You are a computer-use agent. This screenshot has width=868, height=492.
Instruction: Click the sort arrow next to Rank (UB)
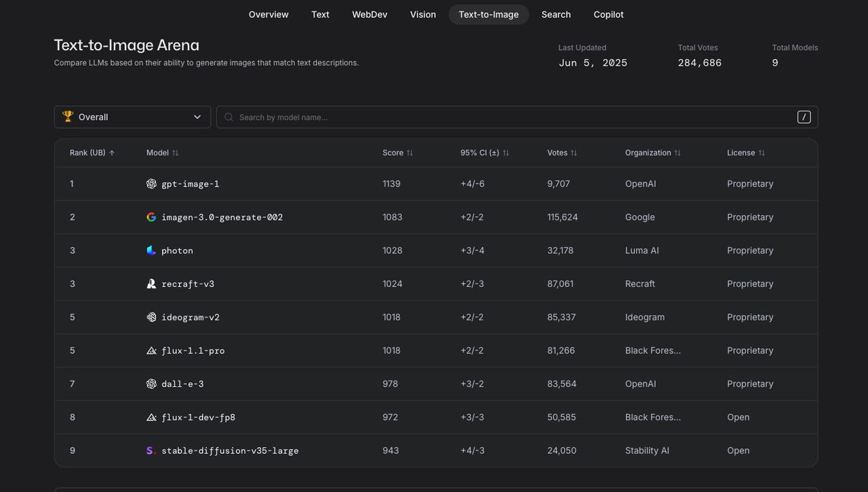[x=112, y=153]
